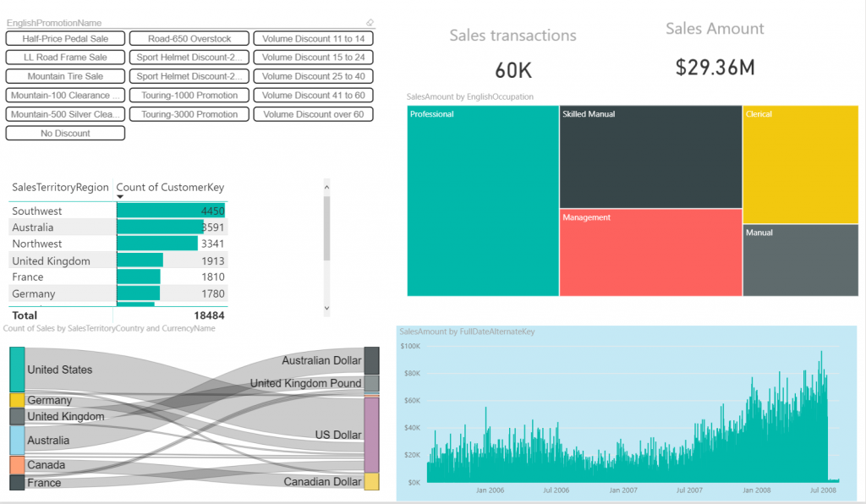
Task: Click the red Management treemap tile
Action: click(x=649, y=252)
